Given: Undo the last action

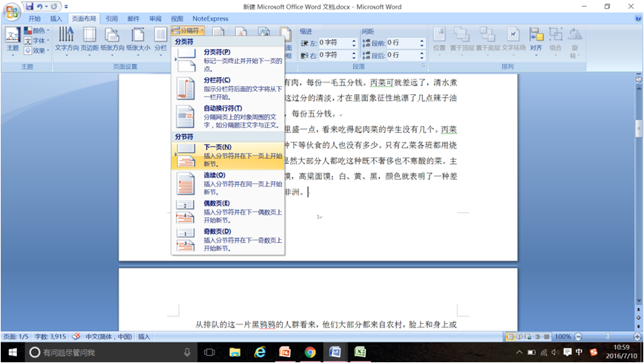Looking at the screenshot, I should pyautogui.click(x=40, y=7).
